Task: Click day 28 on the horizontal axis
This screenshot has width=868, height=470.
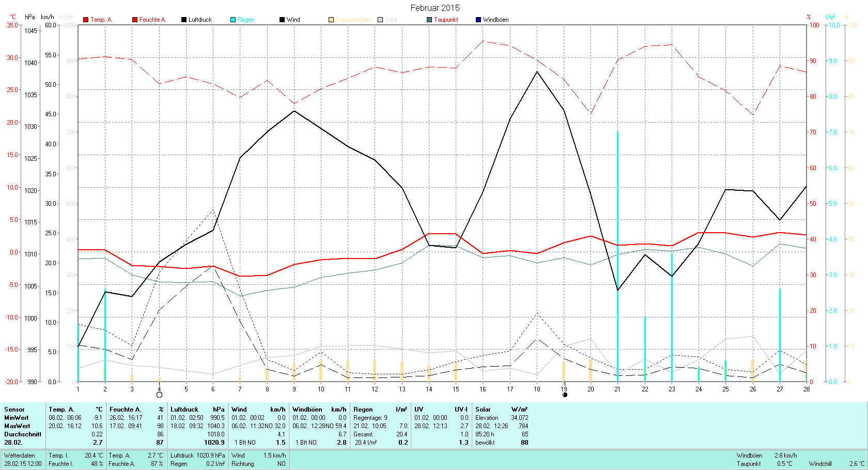Action: click(x=807, y=389)
